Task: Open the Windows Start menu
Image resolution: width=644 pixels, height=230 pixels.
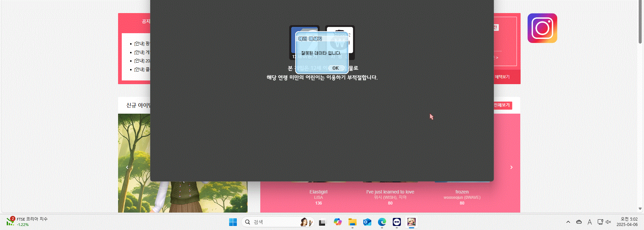Action: (233, 222)
